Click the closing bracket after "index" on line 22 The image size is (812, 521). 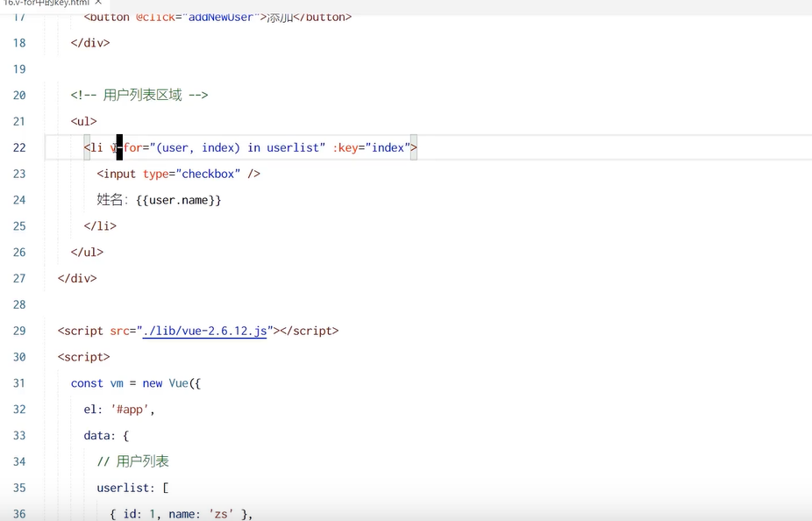point(414,147)
